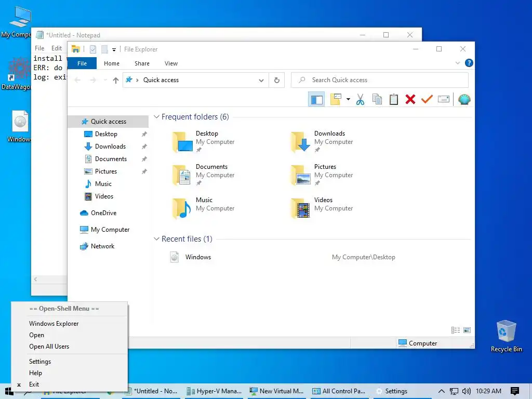Expand the address bar history dropdown
Image resolution: width=532 pixels, height=399 pixels.
[261, 81]
